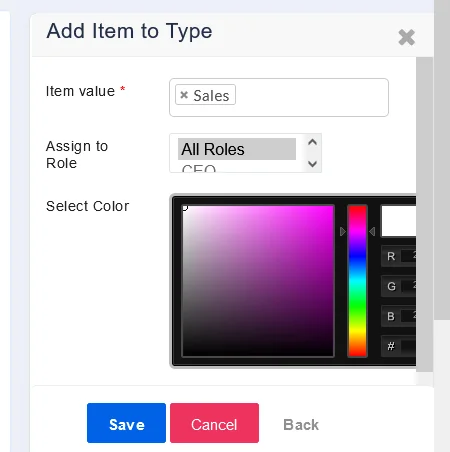Click the rainbow hue slider bar
The height and width of the screenshot is (452, 450).
pos(357,281)
